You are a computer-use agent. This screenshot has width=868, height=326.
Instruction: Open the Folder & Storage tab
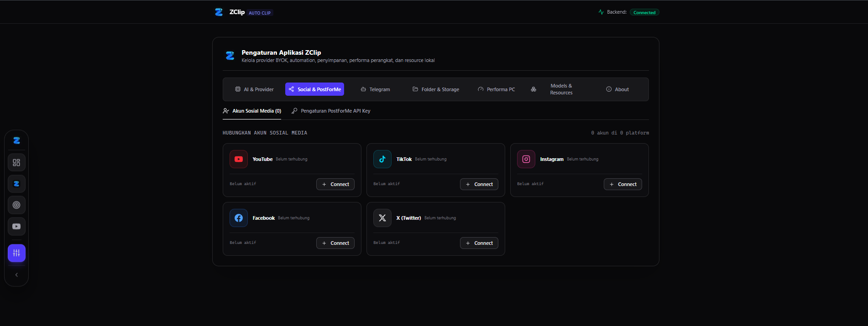click(x=436, y=89)
